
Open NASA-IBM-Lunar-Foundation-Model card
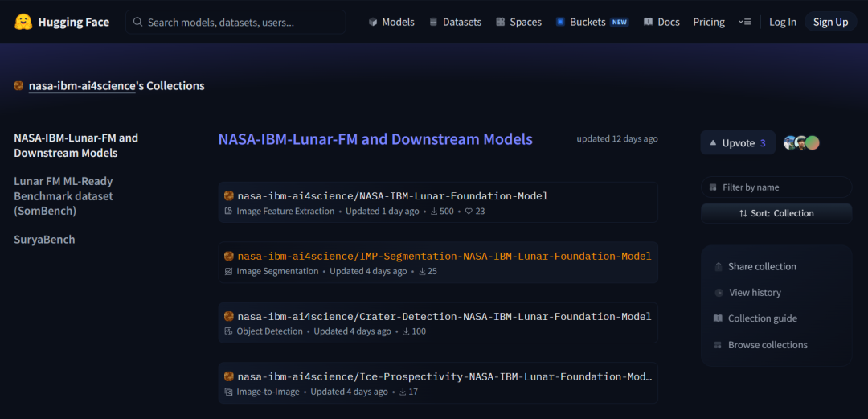(x=438, y=203)
